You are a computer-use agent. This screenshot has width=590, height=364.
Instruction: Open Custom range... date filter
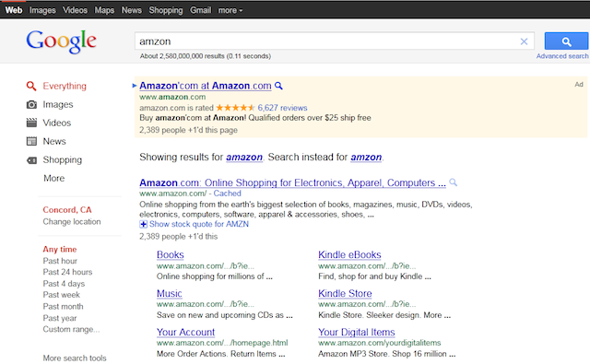tap(71, 329)
